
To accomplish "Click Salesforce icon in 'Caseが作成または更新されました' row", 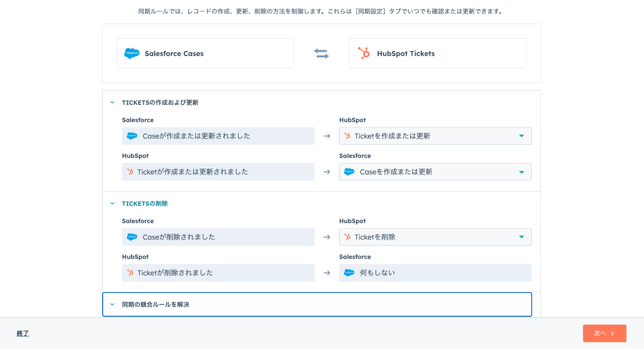I will click(132, 136).
